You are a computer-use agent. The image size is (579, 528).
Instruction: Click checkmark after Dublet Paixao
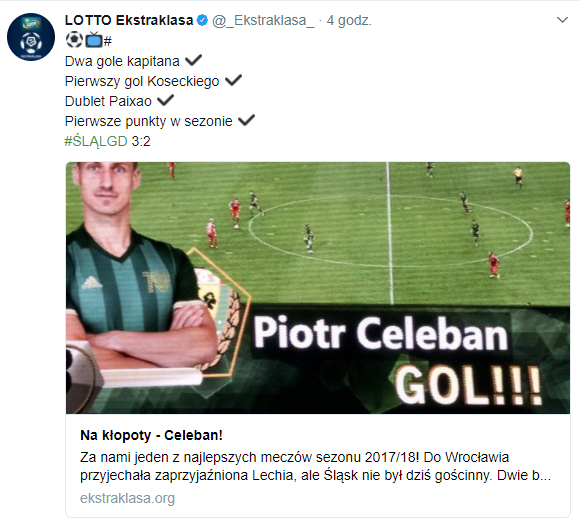point(165,100)
